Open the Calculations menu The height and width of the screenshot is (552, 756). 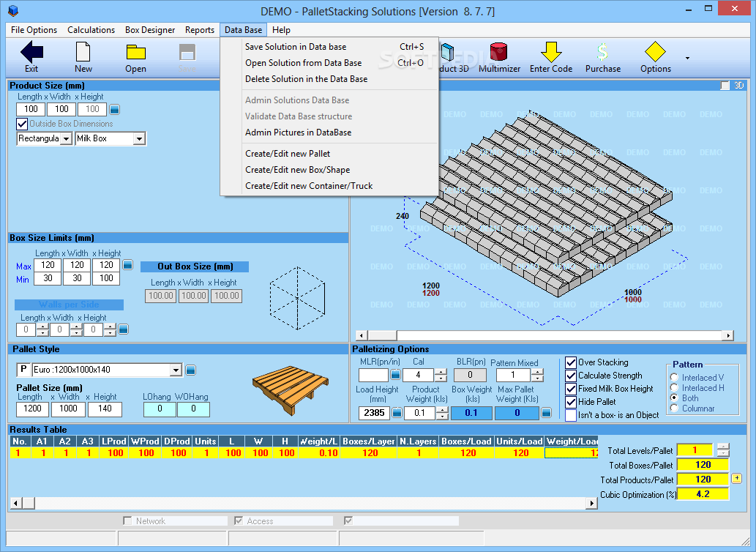(91, 30)
